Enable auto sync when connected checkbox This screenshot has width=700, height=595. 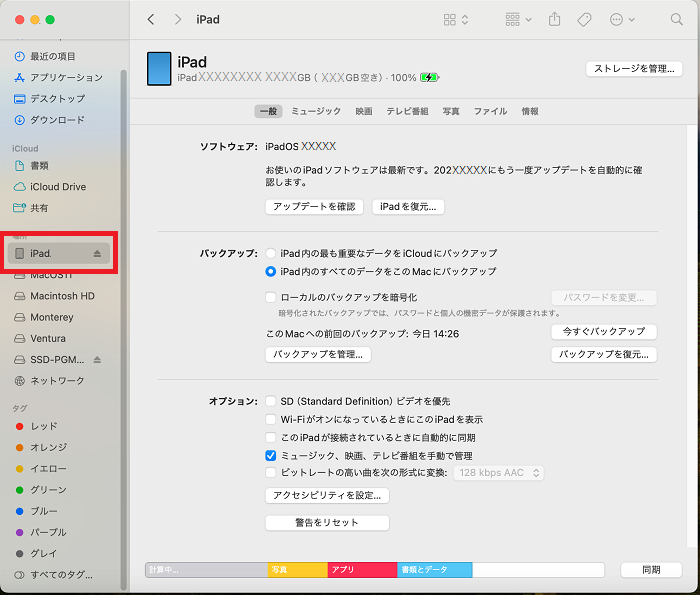point(271,437)
